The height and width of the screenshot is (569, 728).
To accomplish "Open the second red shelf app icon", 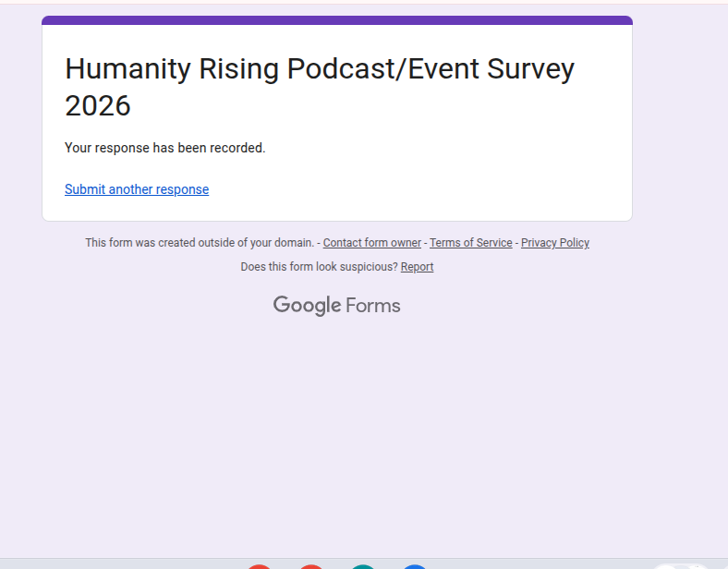I will click(x=311, y=565).
